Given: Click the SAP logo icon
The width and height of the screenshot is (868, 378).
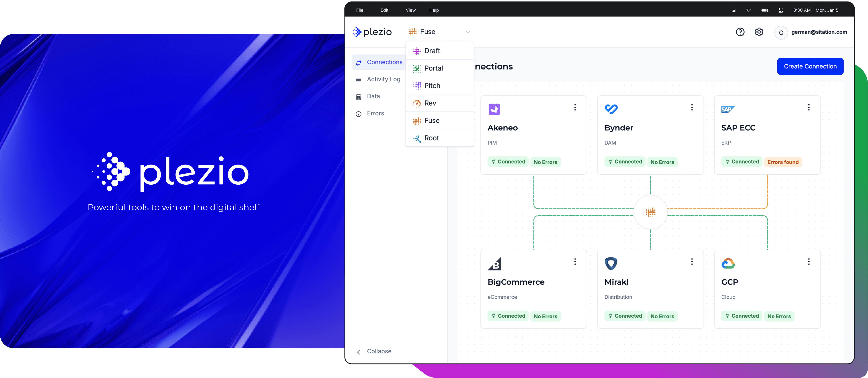Looking at the screenshot, I should (x=727, y=109).
